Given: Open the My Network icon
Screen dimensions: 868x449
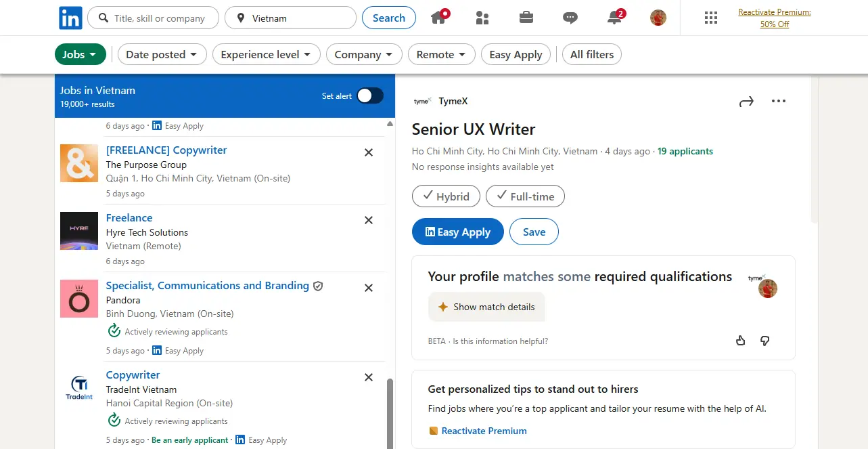Looking at the screenshot, I should 482,18.
